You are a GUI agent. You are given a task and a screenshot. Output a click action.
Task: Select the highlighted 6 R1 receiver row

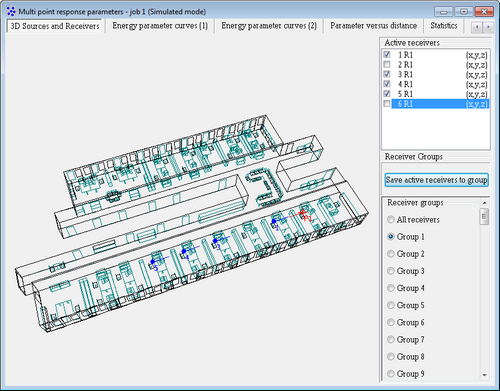point(440,104)
